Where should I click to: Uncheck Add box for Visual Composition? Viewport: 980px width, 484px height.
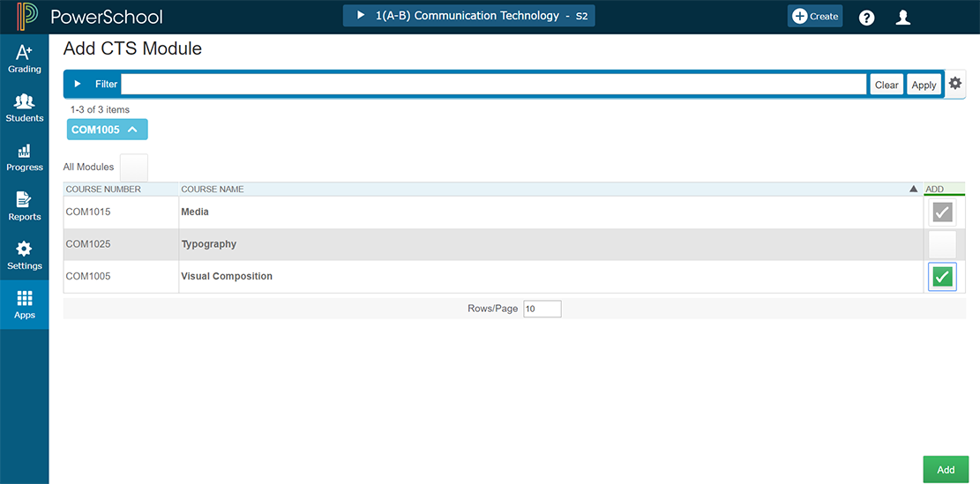942,277
